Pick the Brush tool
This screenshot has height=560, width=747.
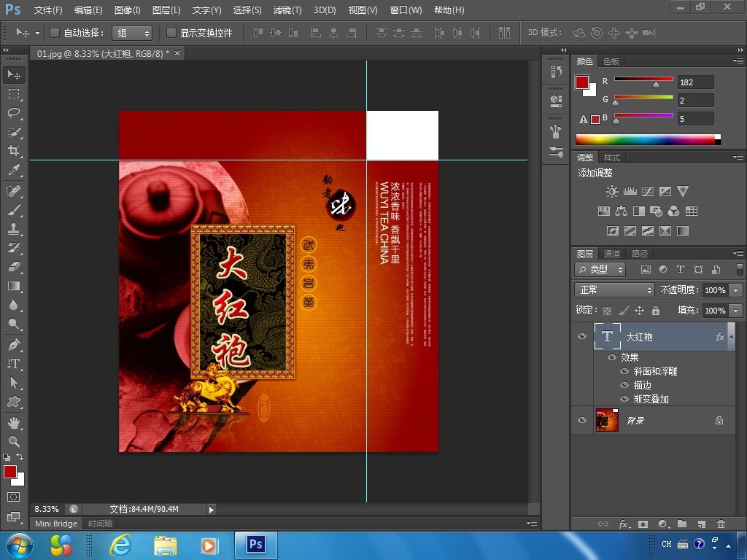click(x=14, y=210)
